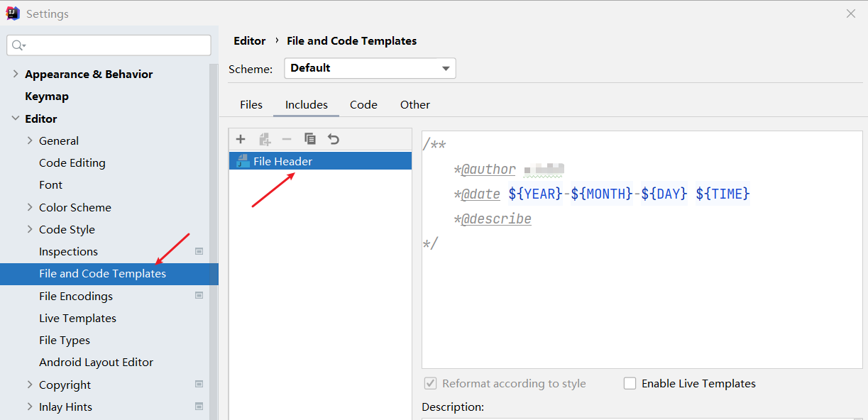
Task: Click the ${DAY} variable in template
Action: 664,194
